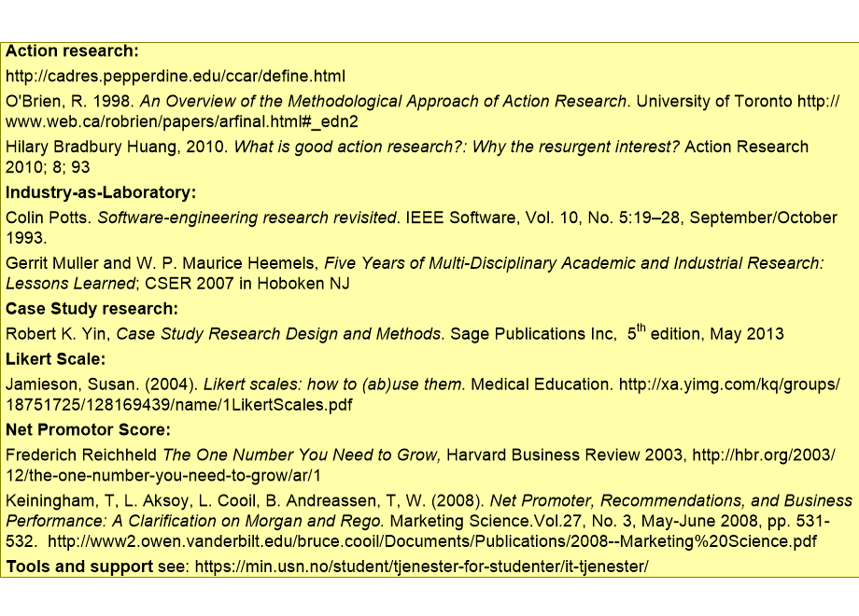Click the author 'Frederich Reichheld'

point(81,455)
